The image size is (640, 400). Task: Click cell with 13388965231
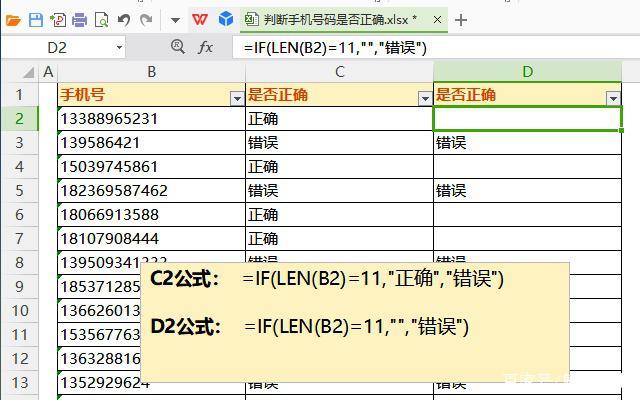point(151,119)
